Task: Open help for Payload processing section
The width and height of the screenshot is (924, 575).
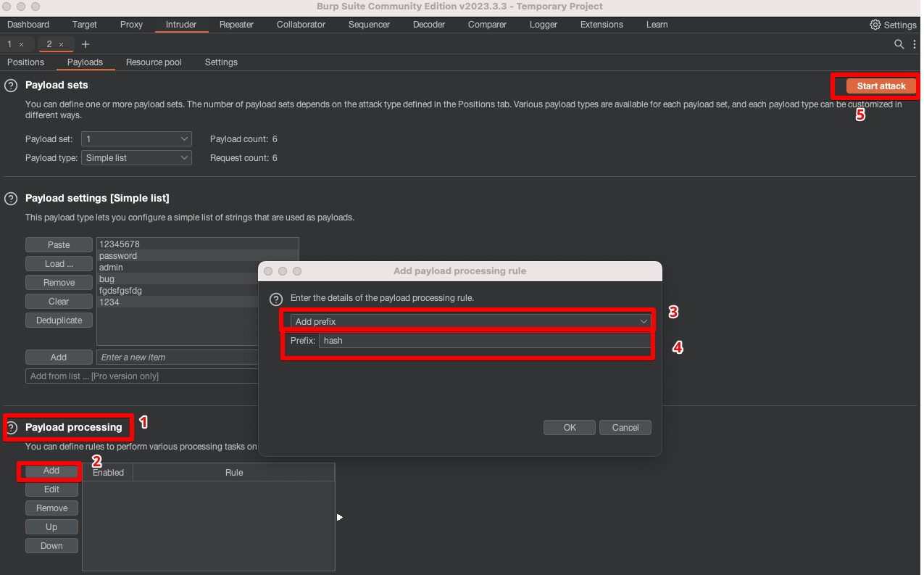Action: coord(11,428)
